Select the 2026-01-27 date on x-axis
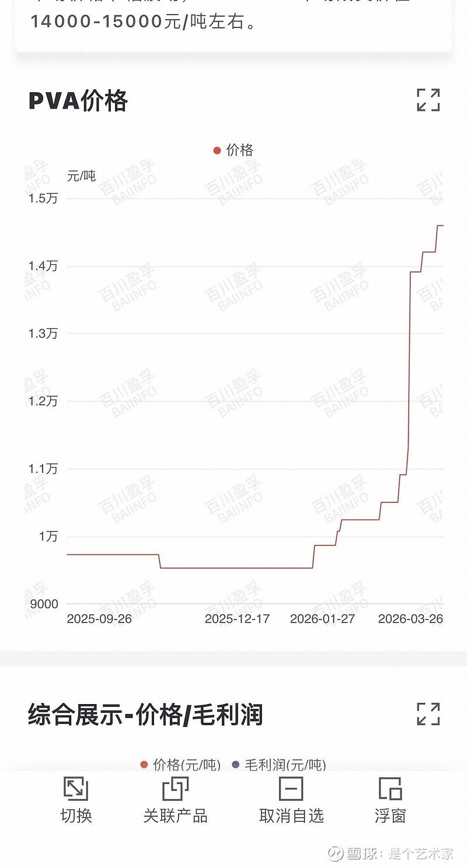This screenshot has width=467, height=868. click(322, 619)
